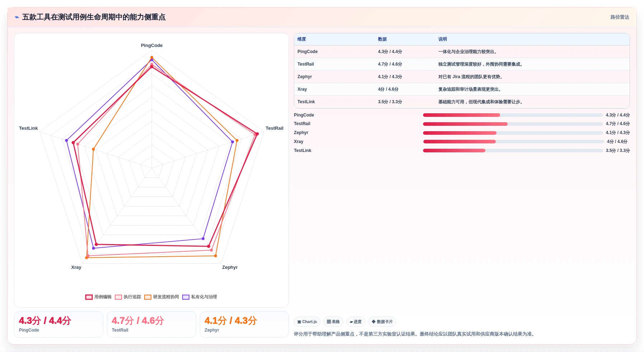
Task: Click the 进度 tag chip
Action: point(356,322)
